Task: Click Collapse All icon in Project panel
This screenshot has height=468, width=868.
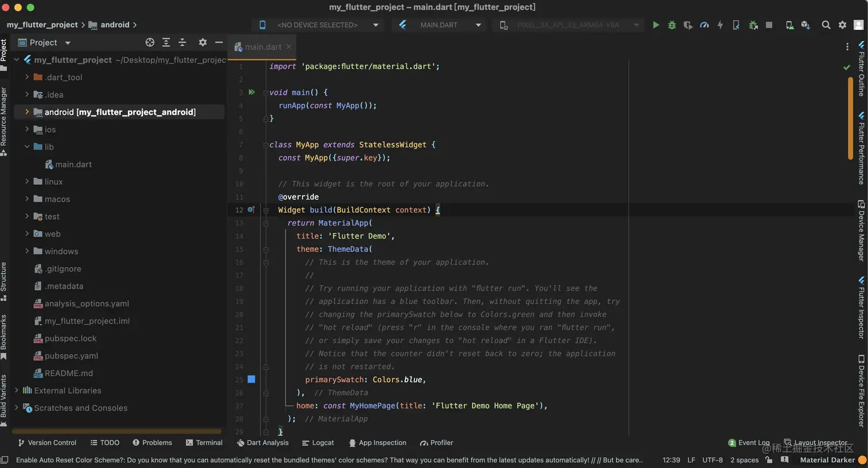Action: pos(182,42)
